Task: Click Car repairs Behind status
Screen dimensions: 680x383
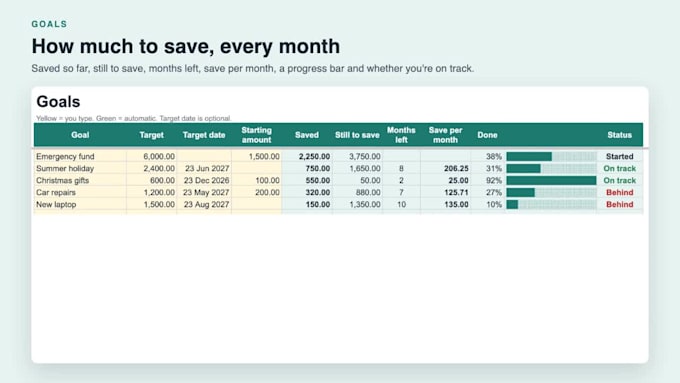Action: 619,192
